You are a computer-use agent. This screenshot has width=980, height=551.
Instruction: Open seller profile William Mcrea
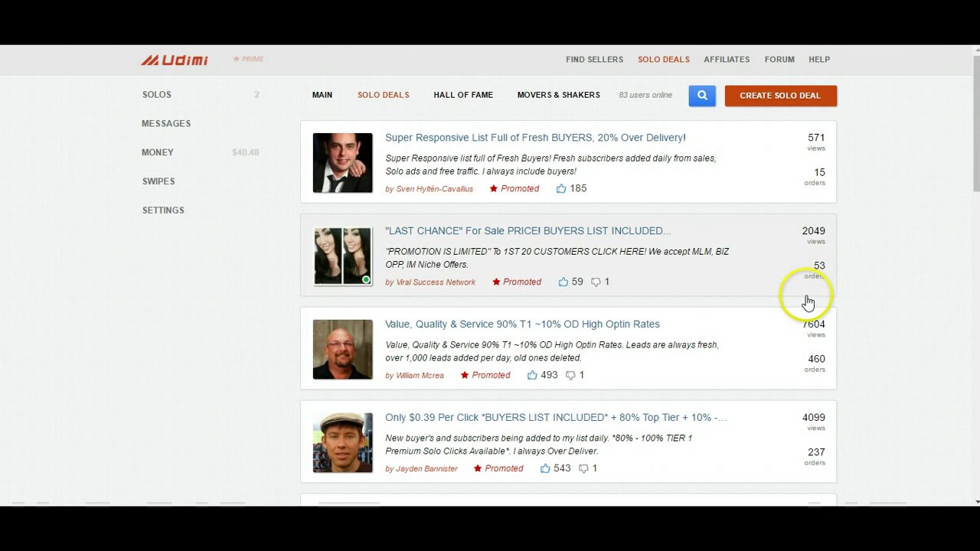click(420, 376)
